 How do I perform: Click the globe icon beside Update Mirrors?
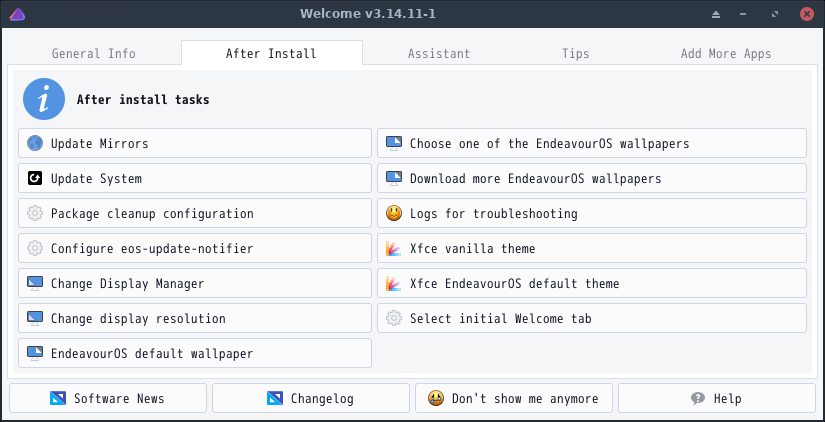click(x=35, y=143)
